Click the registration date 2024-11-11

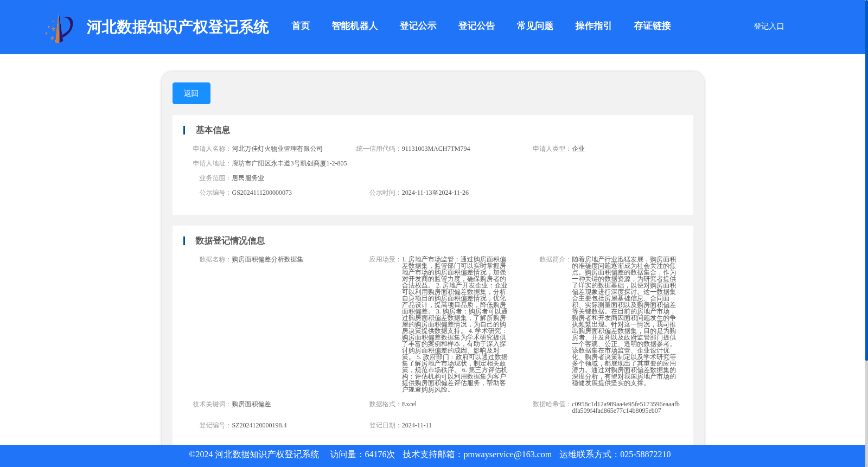click(x=417, y=425)
